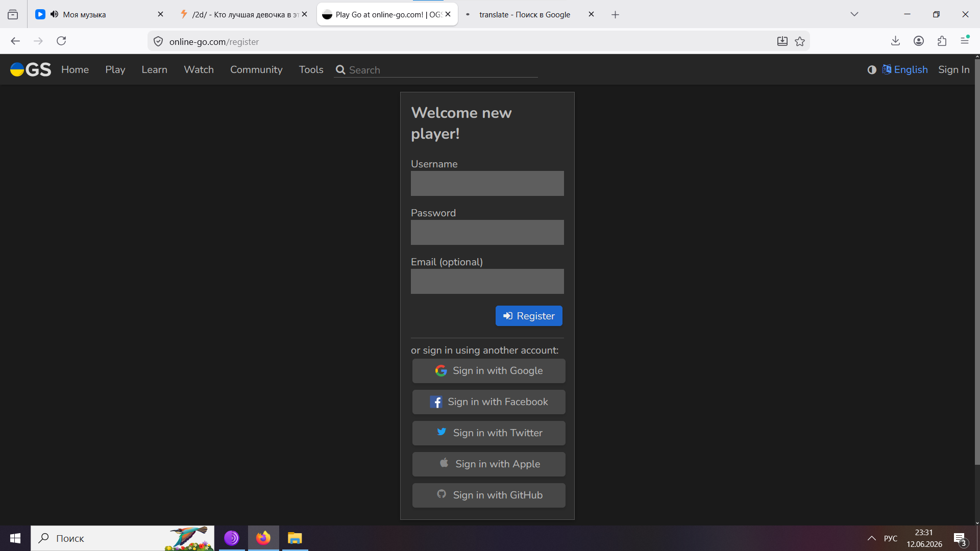Open the browser account profile icon
Image resolution: width=980 pixels, height=551 pixels.
[919, 41]
